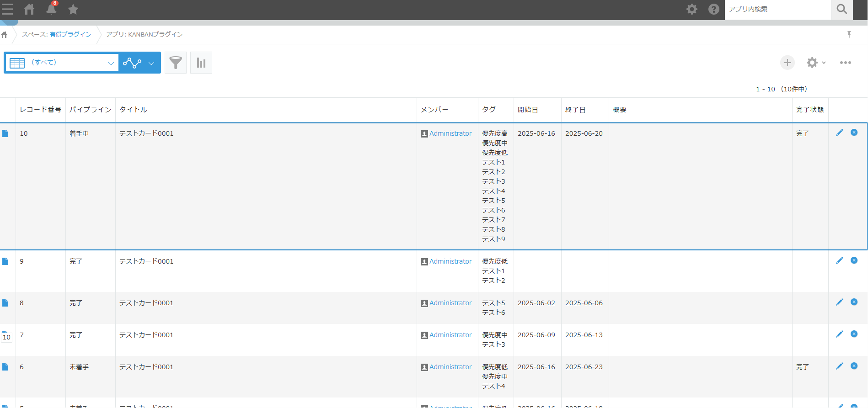
Task: Open the filter funnel
Action: pyautogui.click(x=176, y=63)
